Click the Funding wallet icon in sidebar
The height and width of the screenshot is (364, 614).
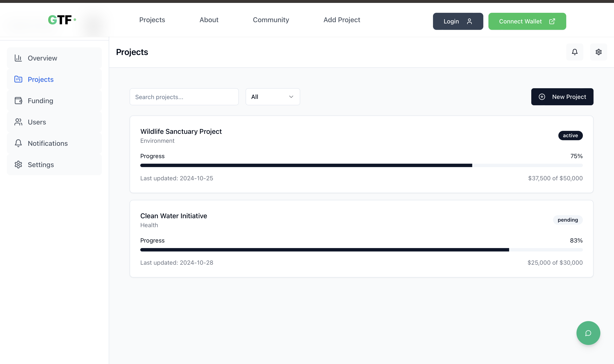coord(18,101)
